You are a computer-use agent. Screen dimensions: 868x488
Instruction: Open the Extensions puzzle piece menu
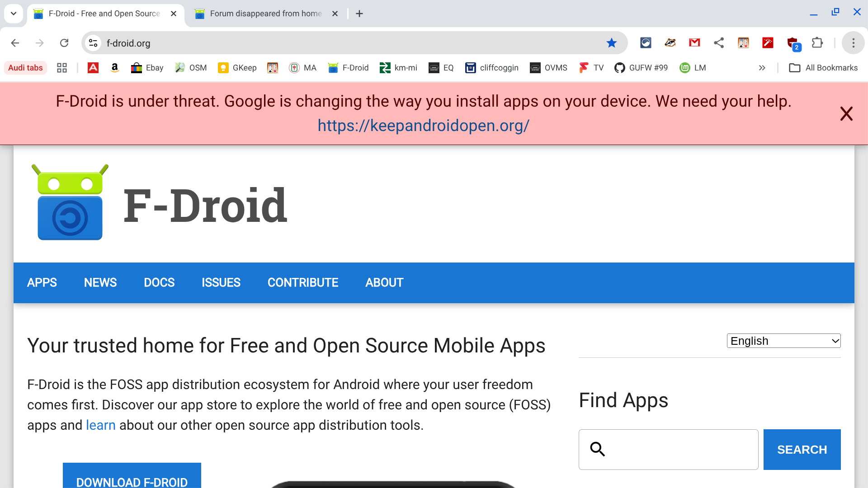(817, 43)
